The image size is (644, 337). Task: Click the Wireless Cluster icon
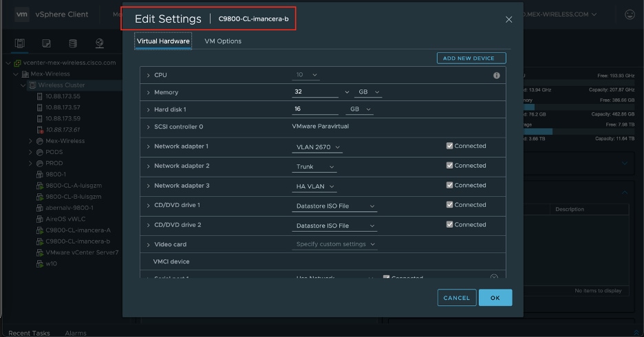(x=32, y=85)
